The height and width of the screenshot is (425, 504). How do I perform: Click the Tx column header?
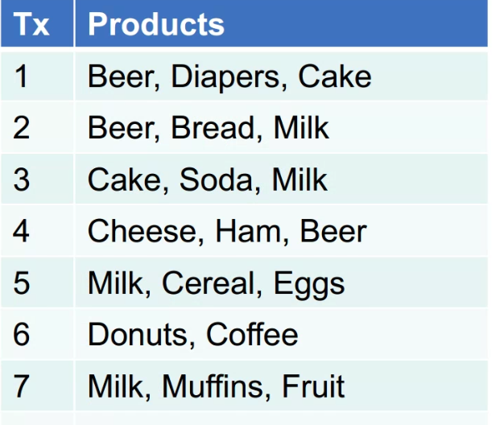(x=33, y=24)
